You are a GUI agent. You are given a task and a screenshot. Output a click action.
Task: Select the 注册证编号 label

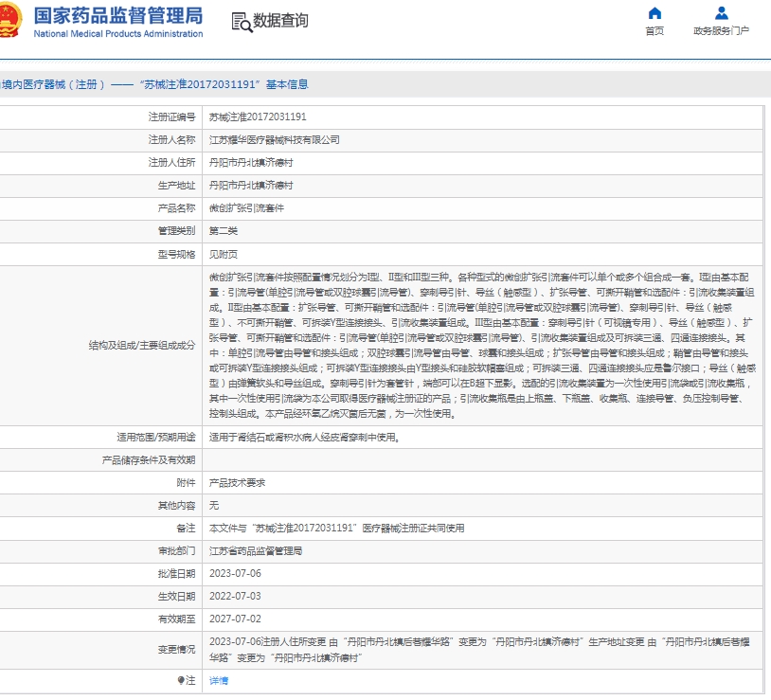[x=172, y=117]
